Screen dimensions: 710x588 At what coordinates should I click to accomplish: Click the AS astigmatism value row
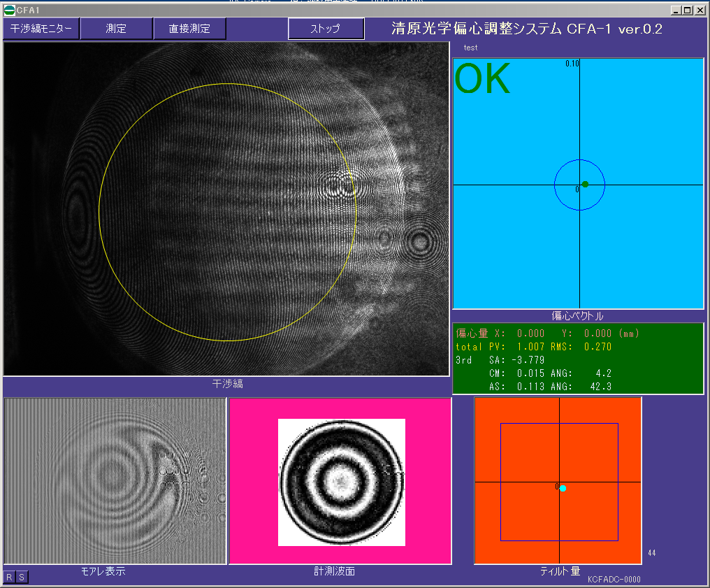click(553, 387)
